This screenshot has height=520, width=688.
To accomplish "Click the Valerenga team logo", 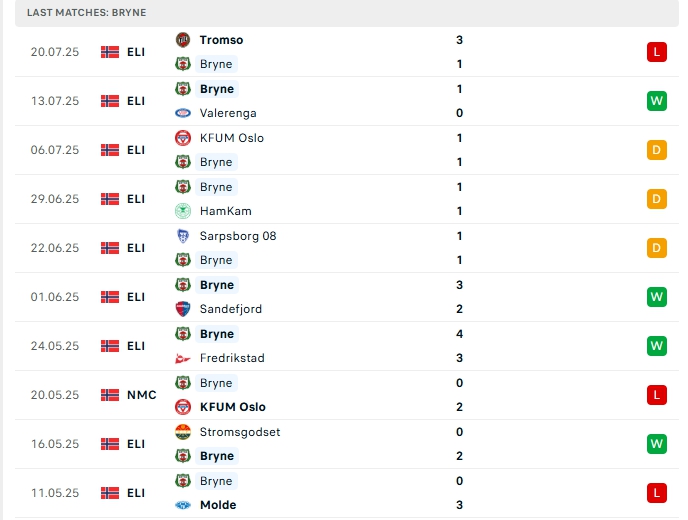I will 182,113.
